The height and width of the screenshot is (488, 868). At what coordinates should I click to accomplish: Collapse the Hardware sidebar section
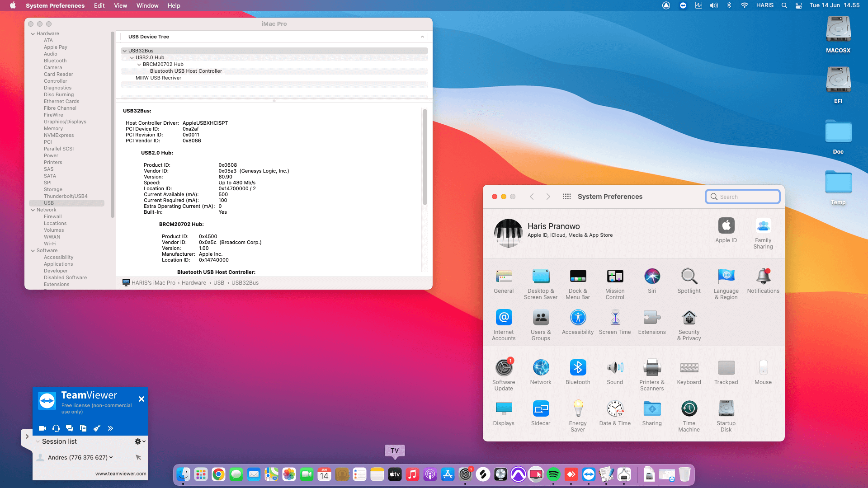33,34
